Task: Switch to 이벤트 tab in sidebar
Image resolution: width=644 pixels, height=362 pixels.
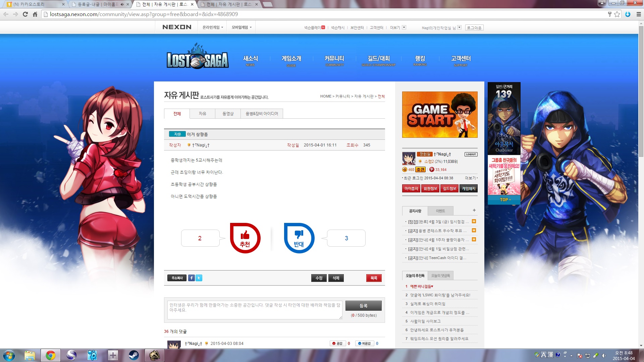Action: [x=440, y=211]
